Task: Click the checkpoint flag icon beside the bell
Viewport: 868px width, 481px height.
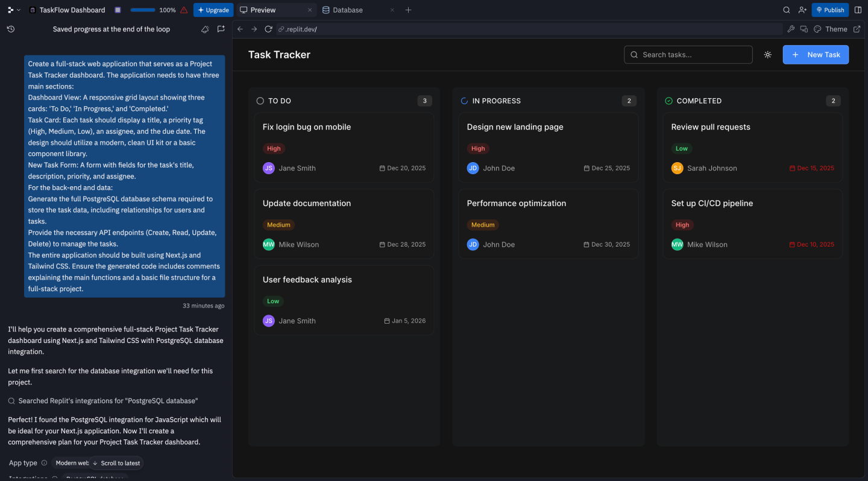Action: pyautogui.click(x=221, y=29)
